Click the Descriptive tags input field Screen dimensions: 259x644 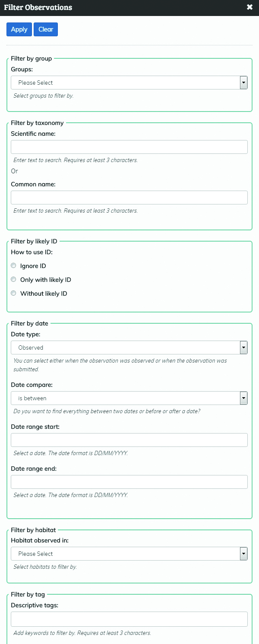click(x=129, y=619)
